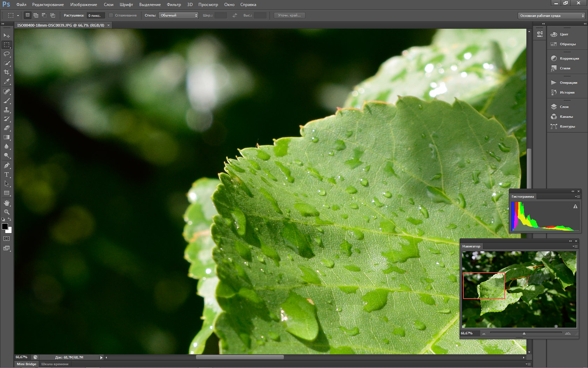Toggle Quick Mask mode
Viewport: 588px width, 368px height.
(x=7, y=239)
